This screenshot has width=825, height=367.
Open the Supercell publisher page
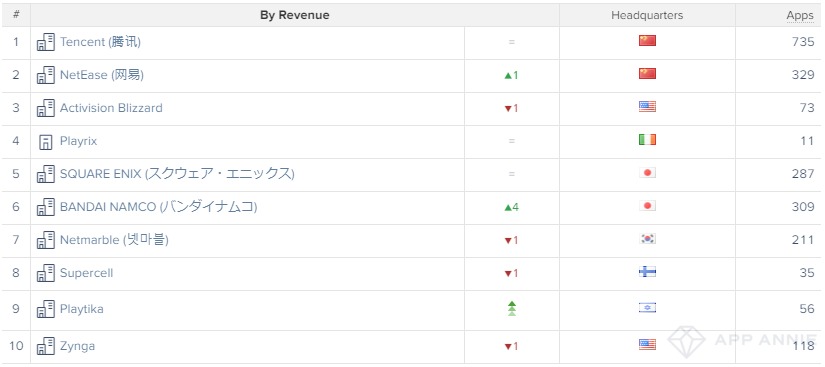click(x=86, y=273)
